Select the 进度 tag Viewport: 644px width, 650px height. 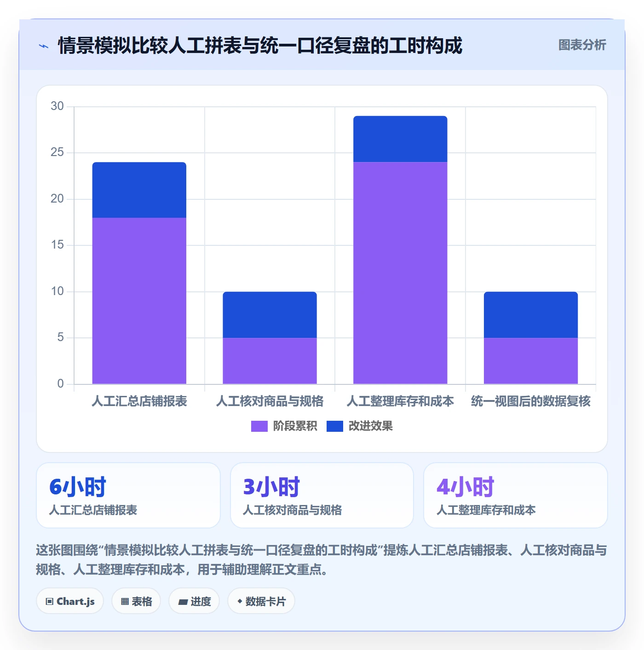[194, 601]
